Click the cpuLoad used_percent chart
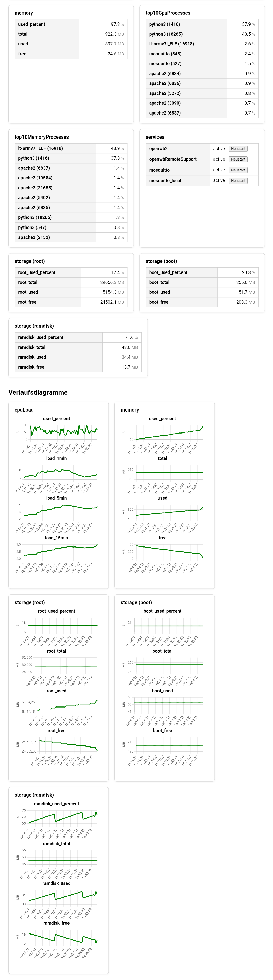Viewport: 273px width, 980px height. click(x=61, y=432)
